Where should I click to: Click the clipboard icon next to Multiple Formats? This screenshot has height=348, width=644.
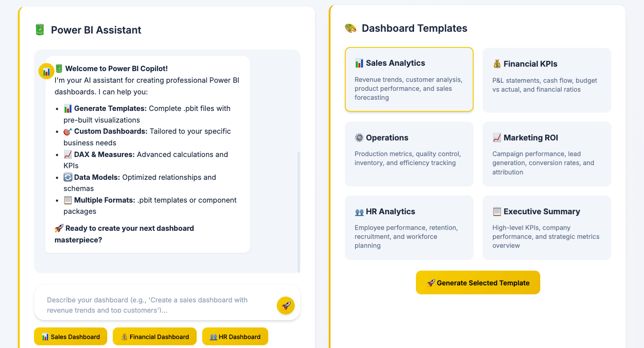coord(68,200)
